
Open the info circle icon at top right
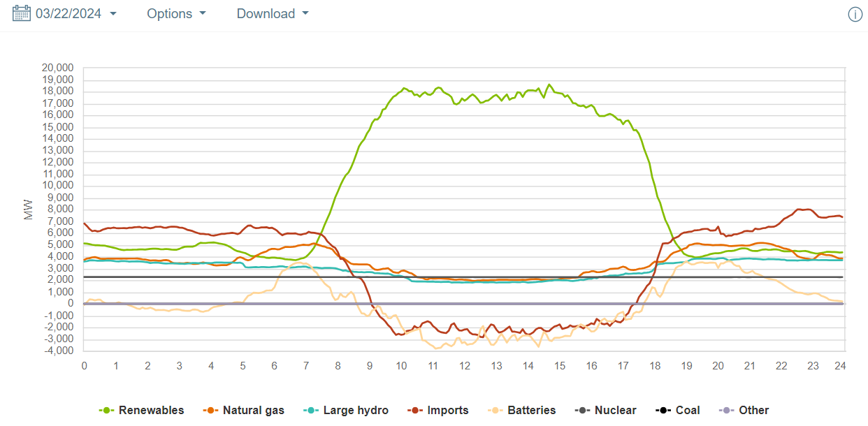pyautogui.click(x=855, y=15)
